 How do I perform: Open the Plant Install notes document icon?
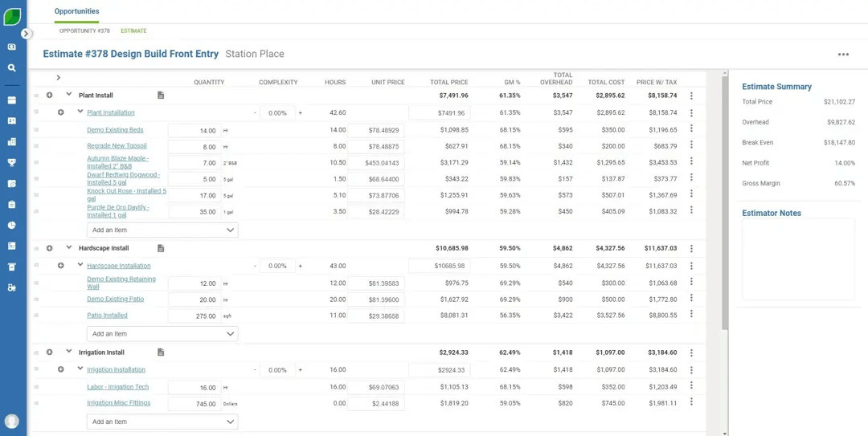coord(161,96)
